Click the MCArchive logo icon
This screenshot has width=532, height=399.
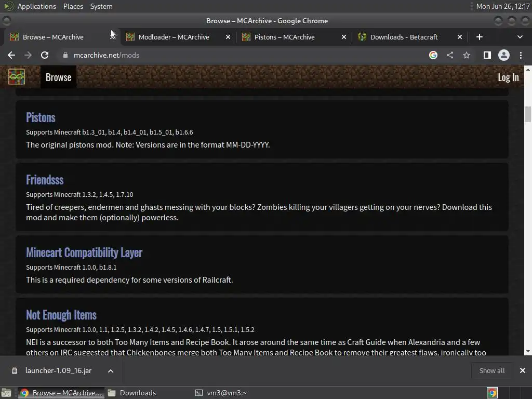tap(16, 77)
